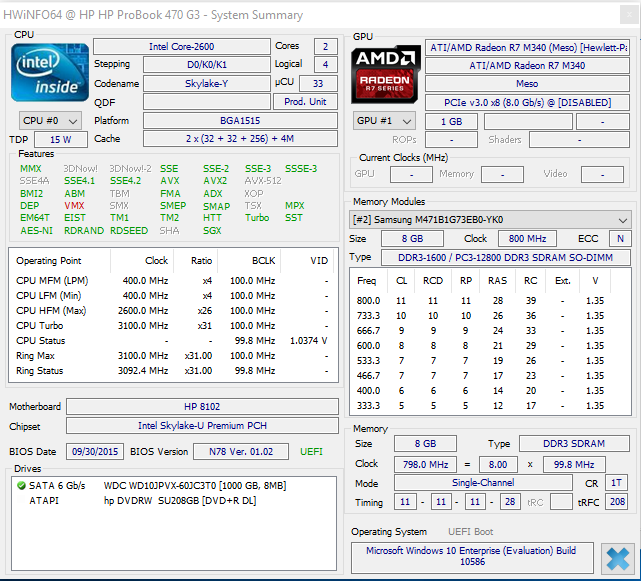641x581 pixels.
Task: Click the 15 W TDP field
Action: (x=61, y=140)
